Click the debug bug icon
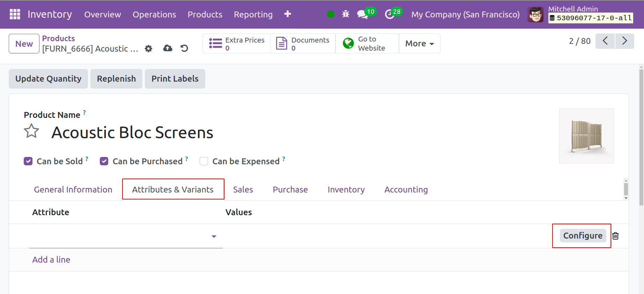The height and width of the screenshot is (294, 644). (346, 14)
